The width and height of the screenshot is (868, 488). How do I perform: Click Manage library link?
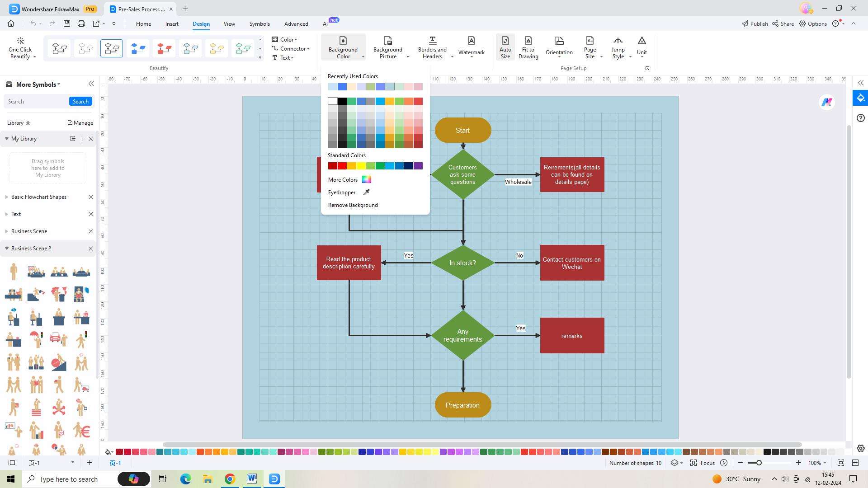[x=80, y=123]
